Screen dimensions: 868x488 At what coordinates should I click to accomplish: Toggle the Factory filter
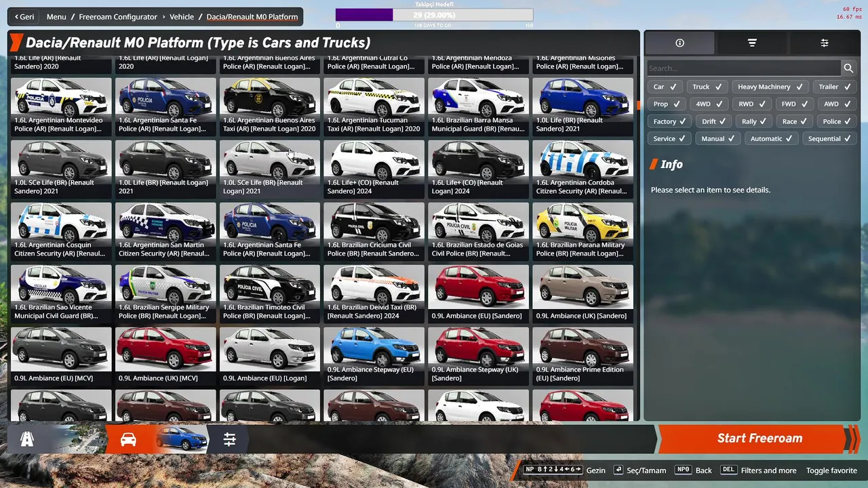coord(670,121)
